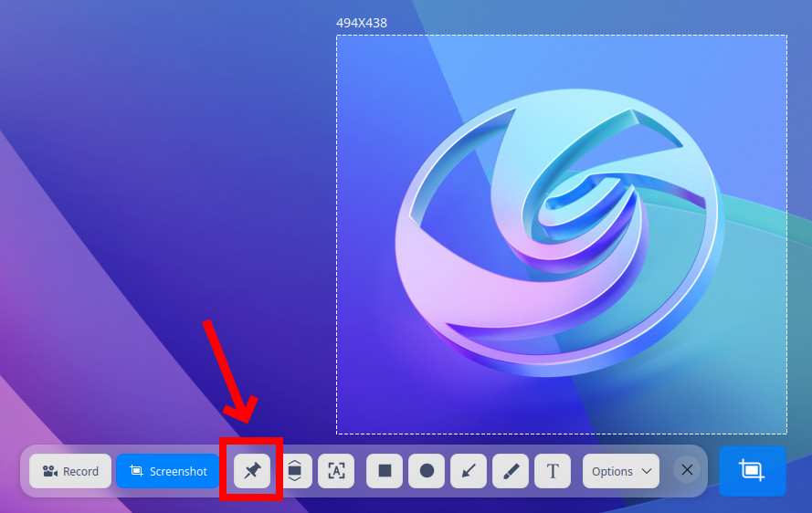Screen dimensions: 812x513
Task: Select the Screenshot mode button
Action: point(168,471)
